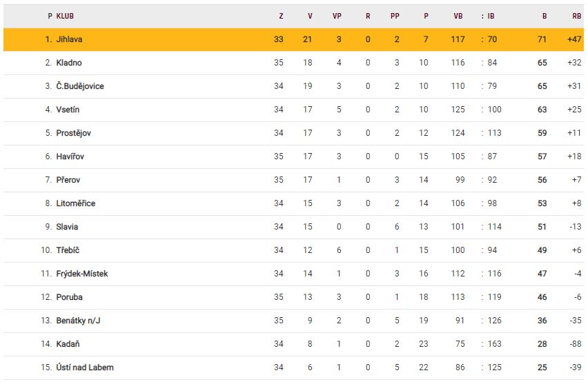
Task: Click Benátky n/J team name
Action: pyautogui.click(x=78, y=321)
